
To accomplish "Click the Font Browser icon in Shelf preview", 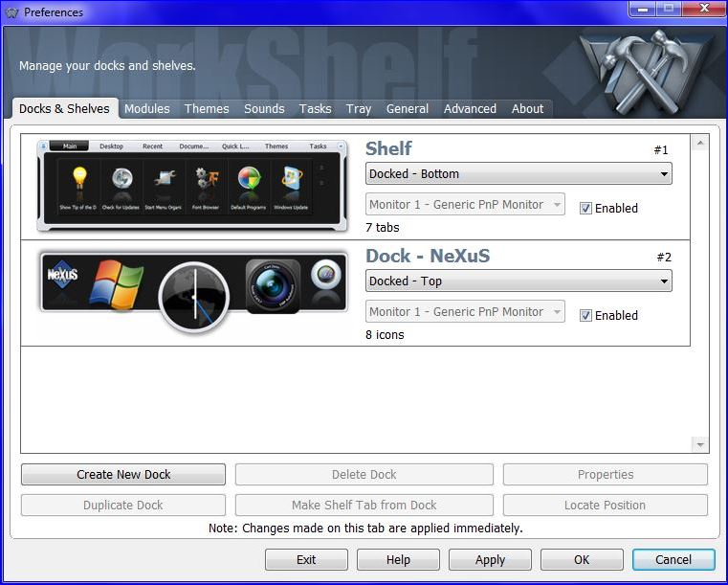I will tap(207, 178).
